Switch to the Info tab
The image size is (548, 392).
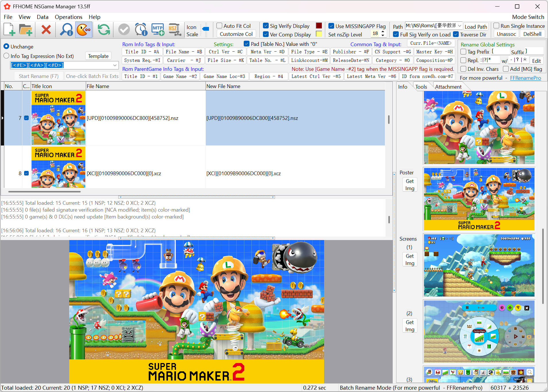tap(402, 87)
